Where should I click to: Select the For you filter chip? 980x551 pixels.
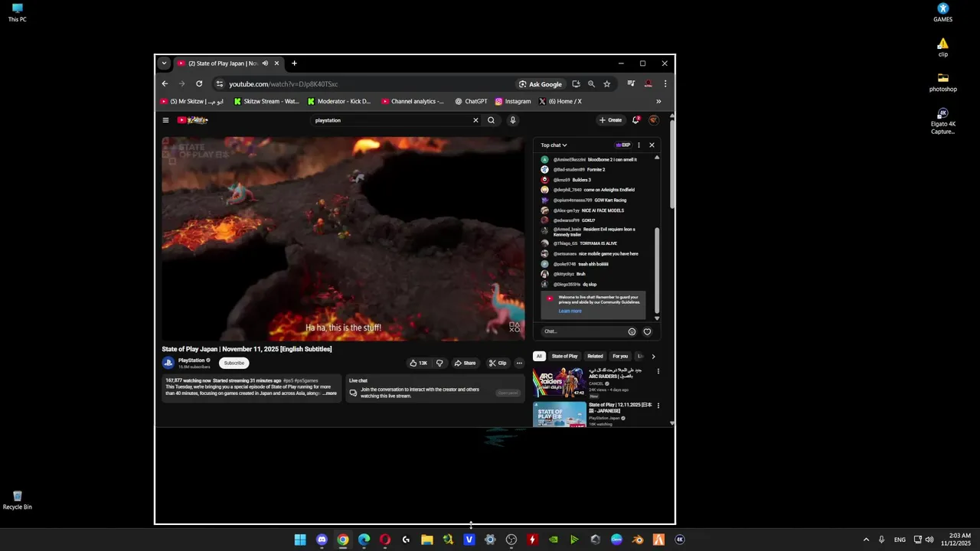click(620, 356)
